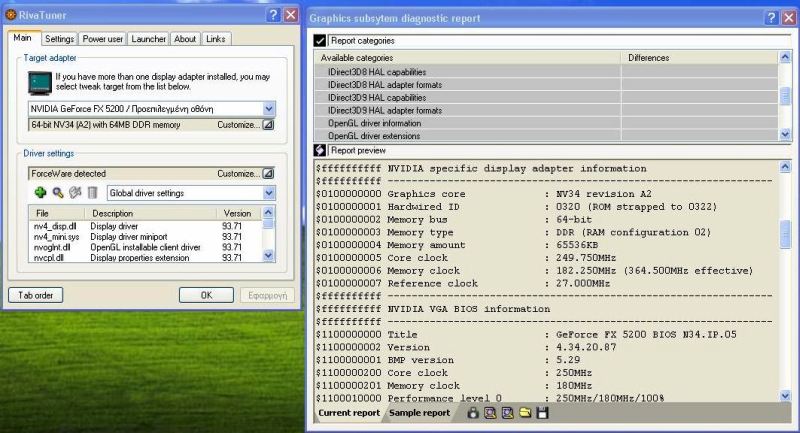Screen dimensions: 800x433
Task: Click the ForceWare detected field text
Action: point(68,173)
